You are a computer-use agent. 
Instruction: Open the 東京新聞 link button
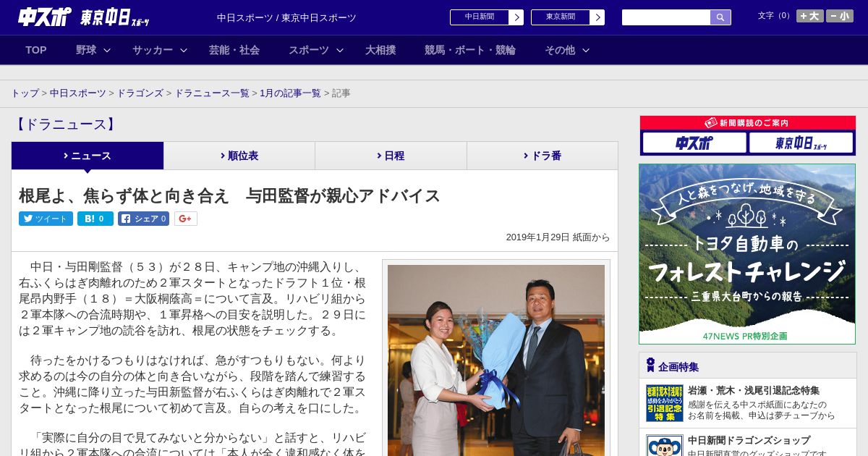[x=560, y=17]
